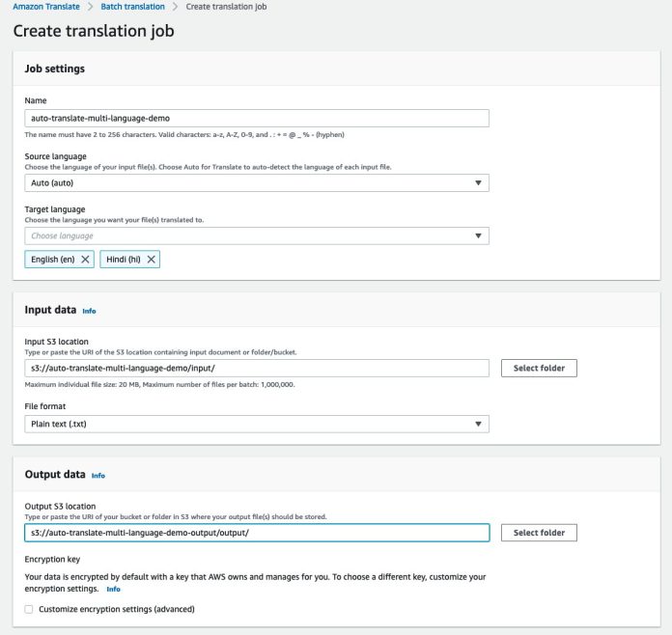672x635 pixels.
Task: Click the Hindi (hi) tag label
Action: click(124, 260)
